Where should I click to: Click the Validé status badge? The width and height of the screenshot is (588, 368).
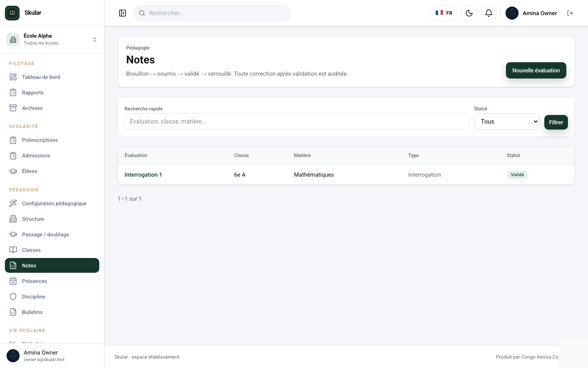click(517, 175)
